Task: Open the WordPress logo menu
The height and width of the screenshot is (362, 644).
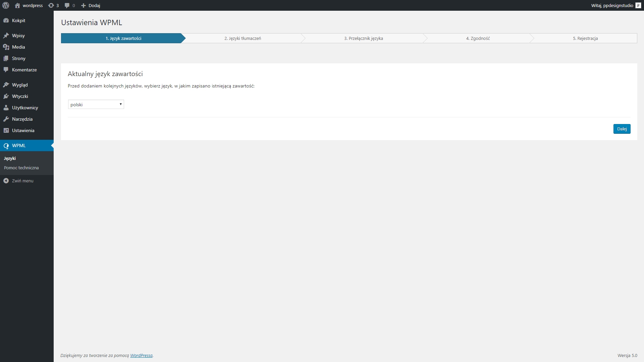Action: click(6, 5)
